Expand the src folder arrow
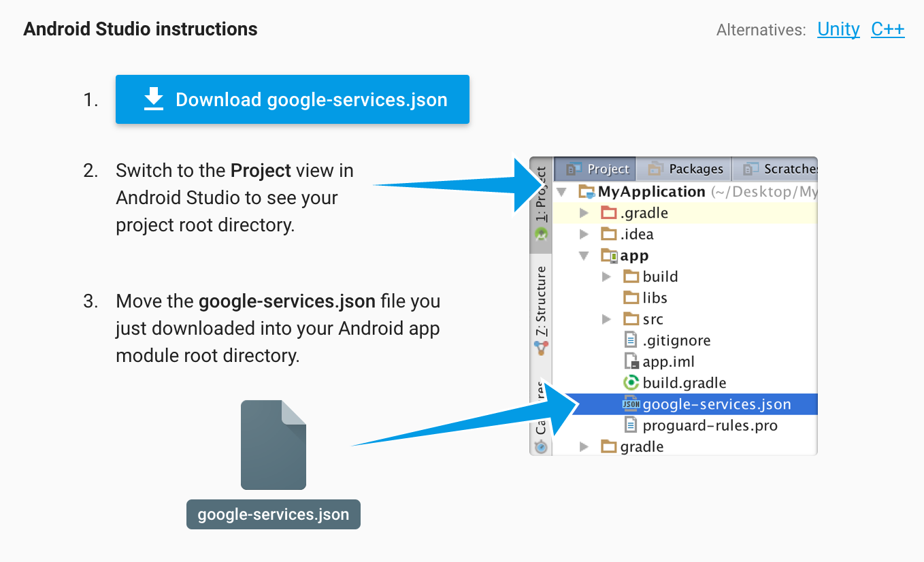The width and height of the screenshot is (924, 562). point(606,319)
